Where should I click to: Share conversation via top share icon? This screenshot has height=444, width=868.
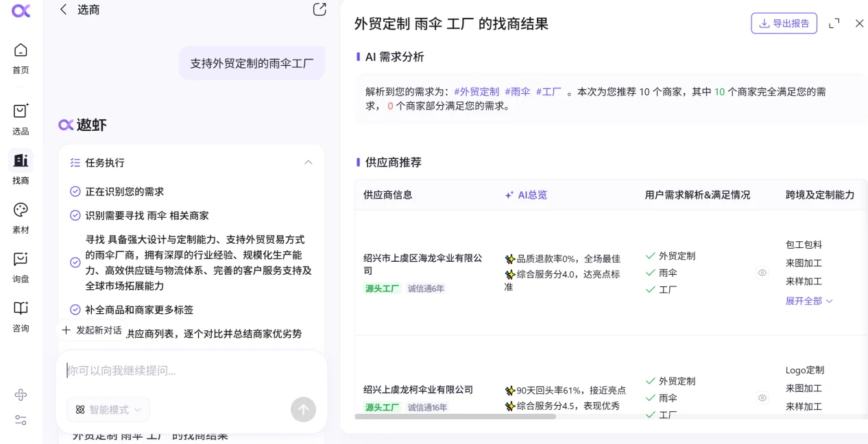coord(320,10)
